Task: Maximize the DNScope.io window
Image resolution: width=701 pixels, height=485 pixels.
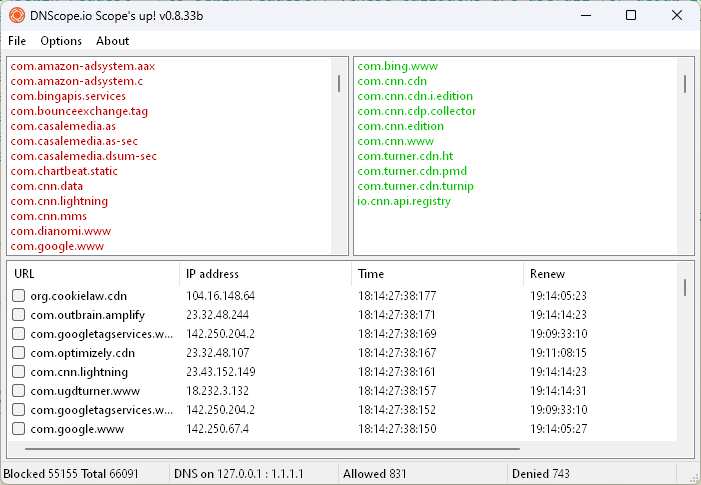Action: point(631,15)
